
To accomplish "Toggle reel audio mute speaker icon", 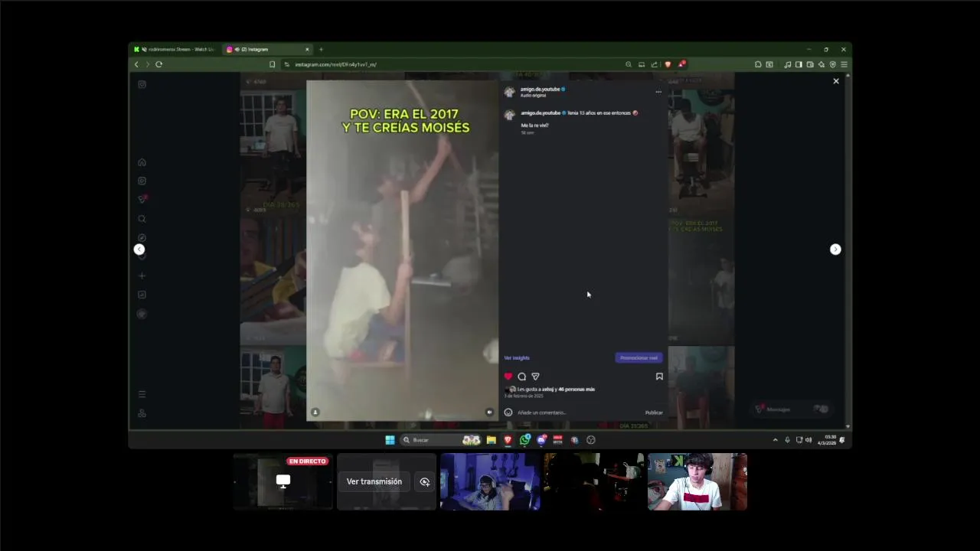I will (x=489, y=412).
